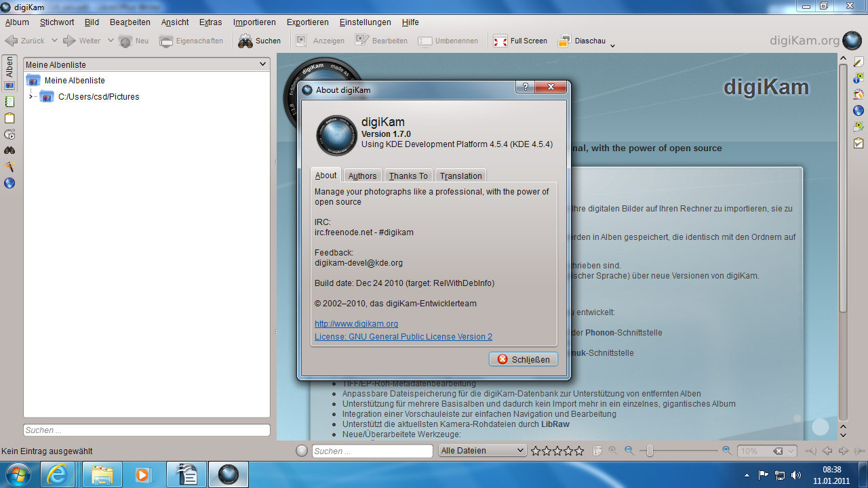The width and height of the screenshot is (868, 488).
Task: Open the Timeline view icon on the left
Action: (x=9, y=133)
